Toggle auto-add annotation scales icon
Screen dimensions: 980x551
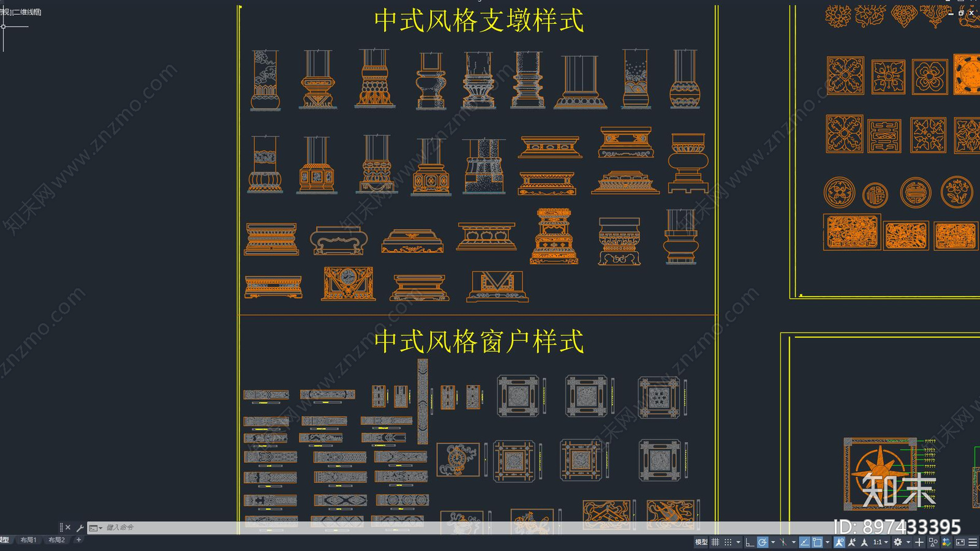tap(852, 542)
